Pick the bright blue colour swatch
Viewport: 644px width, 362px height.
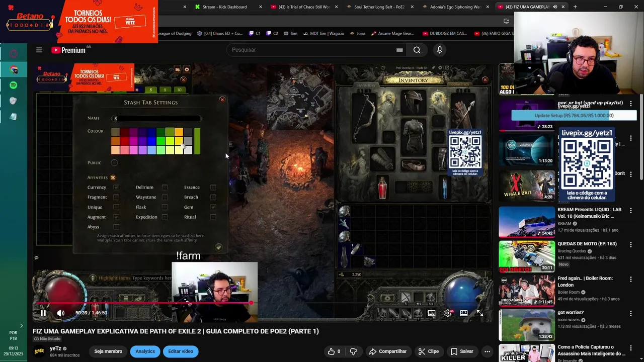[x=151, y=141]
